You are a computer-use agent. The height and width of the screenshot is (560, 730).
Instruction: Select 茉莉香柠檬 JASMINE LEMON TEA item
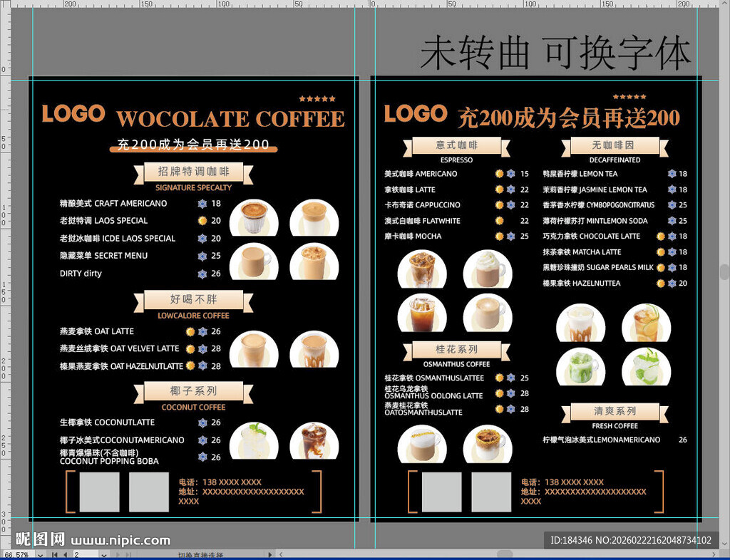coord(595,190)
